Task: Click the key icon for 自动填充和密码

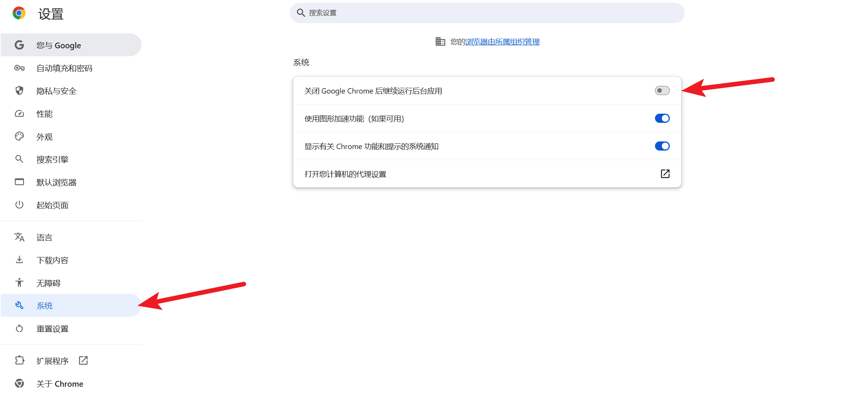Action: [19, 68]
